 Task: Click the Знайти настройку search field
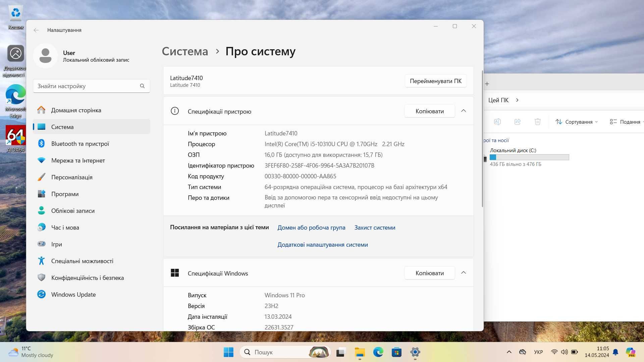coord(91,86)
